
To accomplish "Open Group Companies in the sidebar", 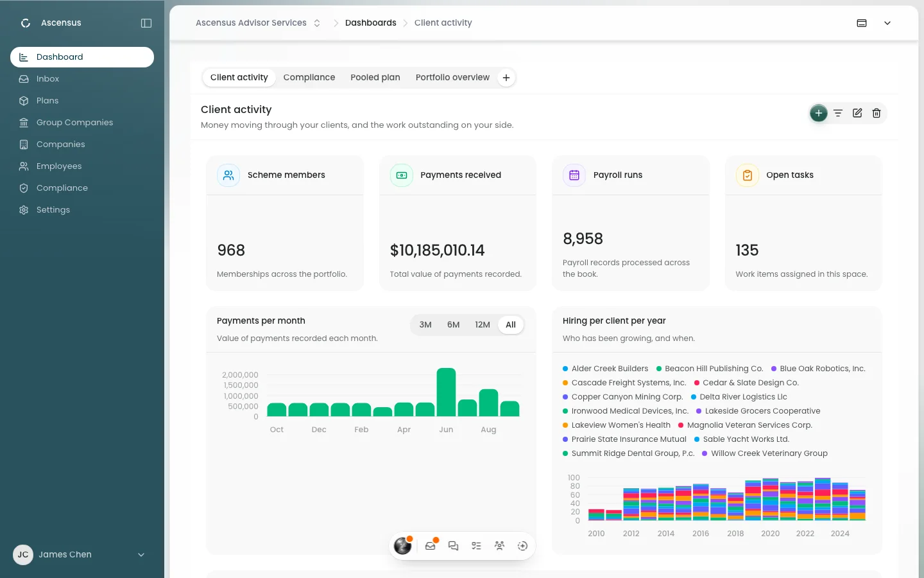I will pos(82,123).
